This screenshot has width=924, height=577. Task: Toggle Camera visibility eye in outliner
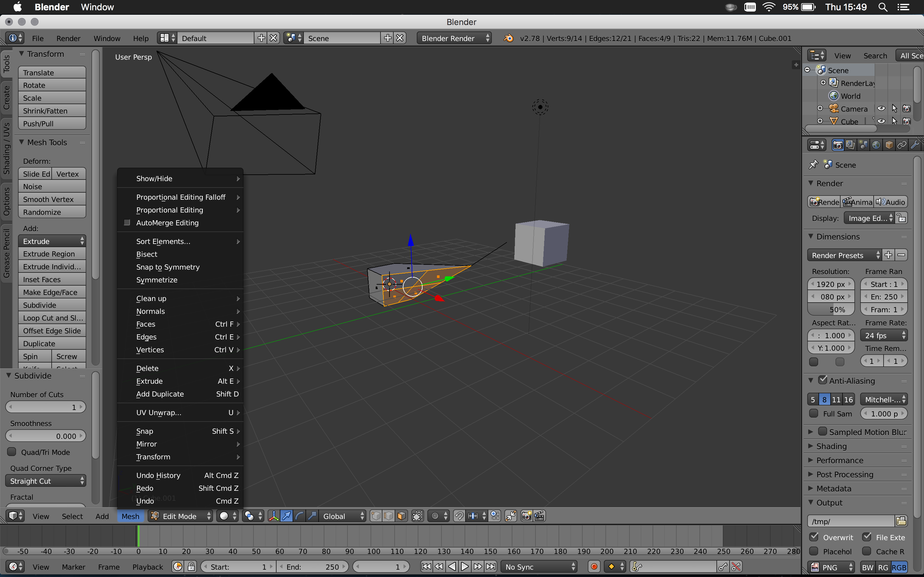[881, 109]
